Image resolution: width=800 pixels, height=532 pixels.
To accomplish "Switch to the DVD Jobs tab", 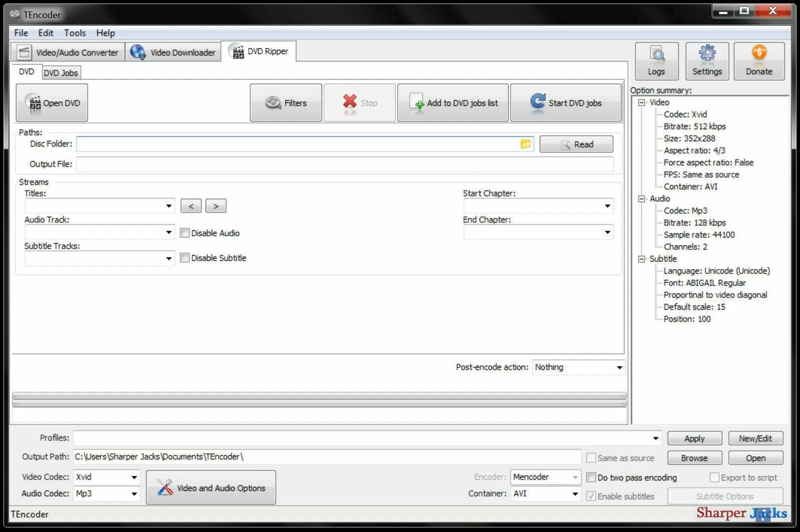I will (61, 73).
